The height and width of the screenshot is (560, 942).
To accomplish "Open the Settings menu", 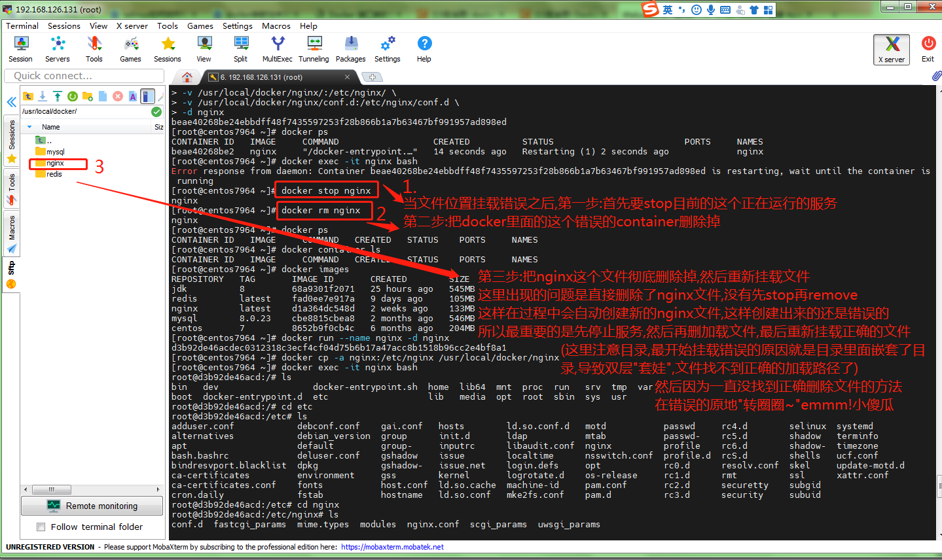I will click(238, 26).
